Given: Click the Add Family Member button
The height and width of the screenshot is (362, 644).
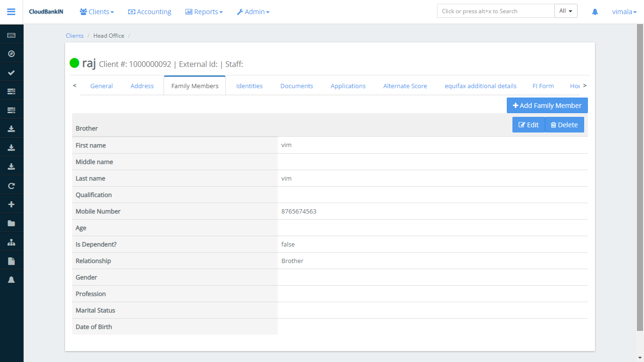Looking at the screenshot, I should 547,105.
